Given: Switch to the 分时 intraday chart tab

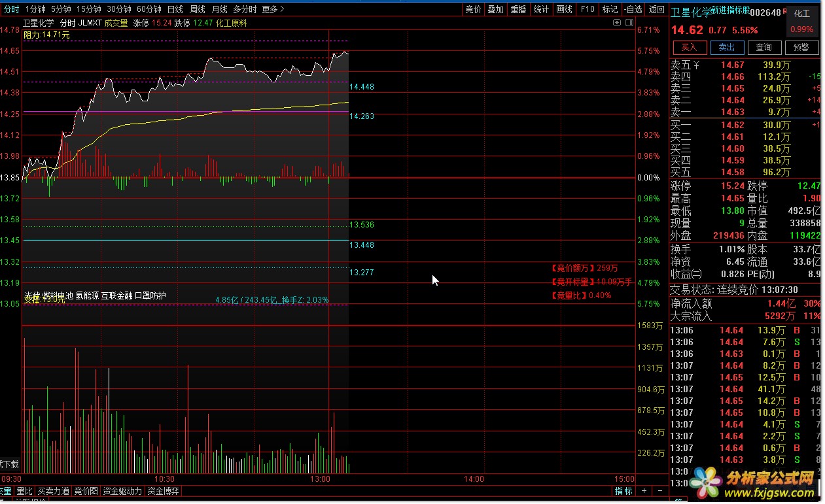Looking at the screenshot, I should pyautogui.click(x=11, y=9).
